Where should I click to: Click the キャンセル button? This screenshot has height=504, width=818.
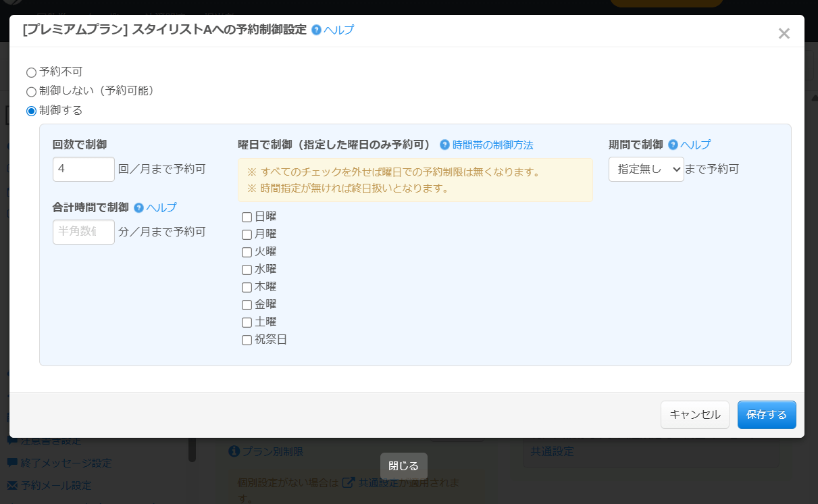point(694,415)
